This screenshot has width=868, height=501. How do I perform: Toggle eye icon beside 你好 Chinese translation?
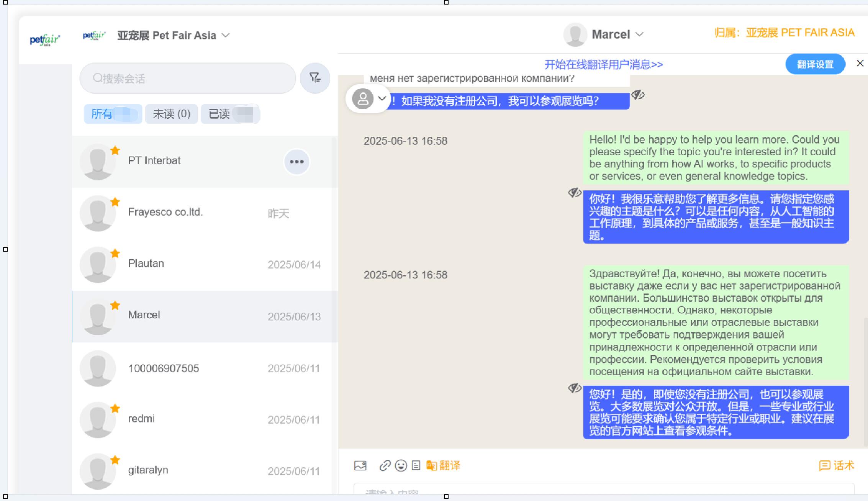[x=574, y=192]
